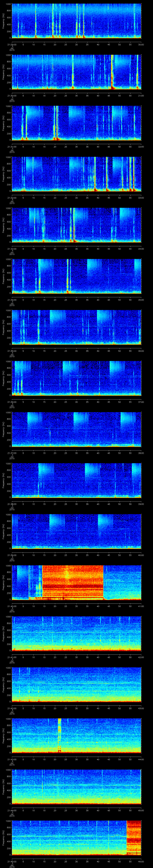Click the '45:00' end time label
Viewport: 153px width, 868px height.
(141, 810)
